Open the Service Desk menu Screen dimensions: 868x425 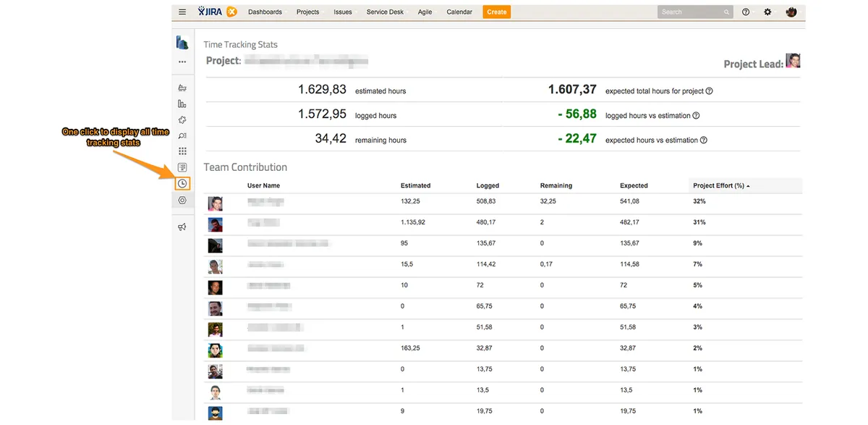pos(386,12)
